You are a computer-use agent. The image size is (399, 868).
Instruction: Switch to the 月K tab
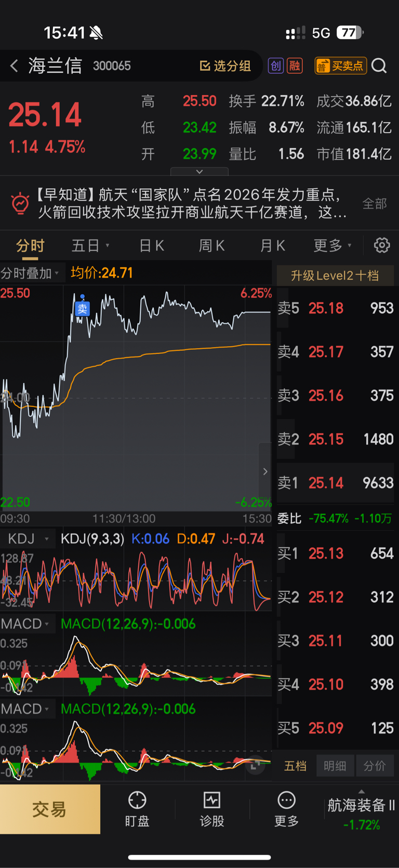pos(273,245)
